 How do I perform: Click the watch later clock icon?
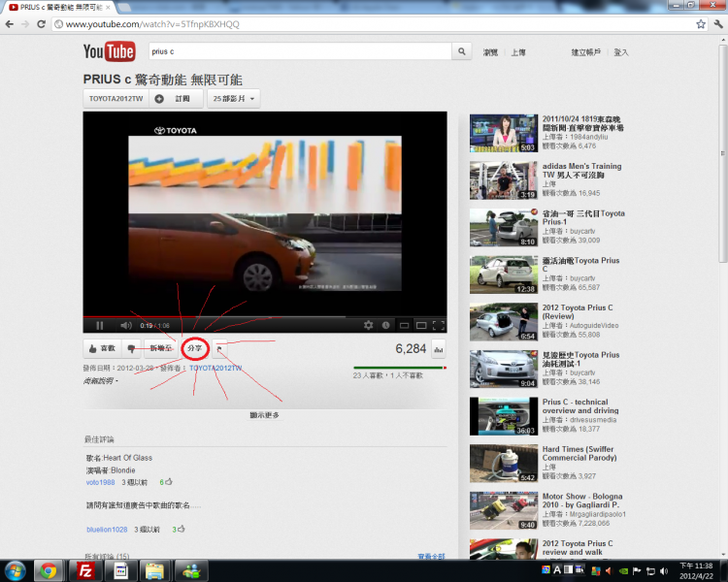point(385,325)
